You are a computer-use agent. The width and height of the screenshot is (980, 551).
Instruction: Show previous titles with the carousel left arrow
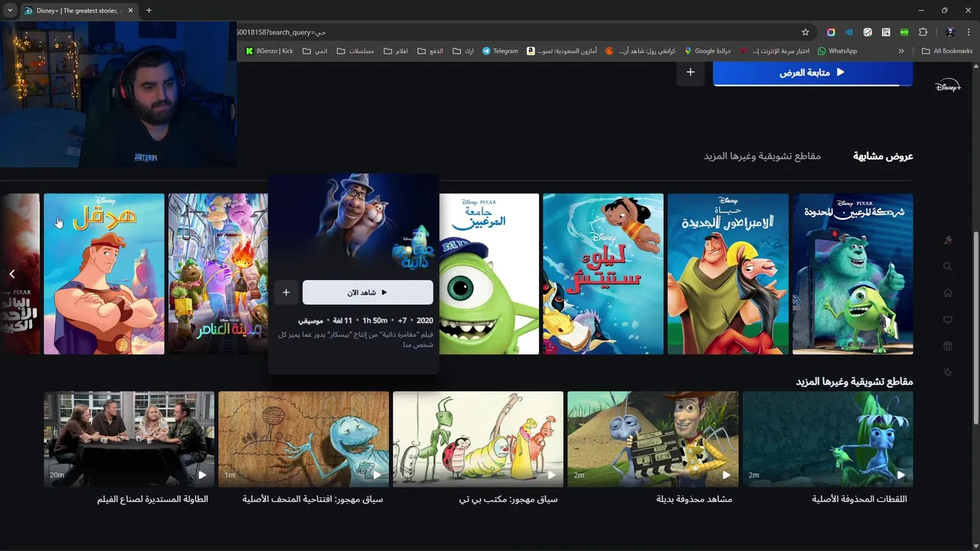tap(11, 274)
